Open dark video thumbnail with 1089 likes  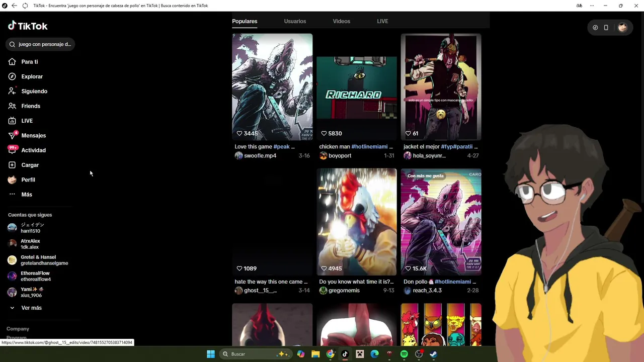pyautogui.click(x=272, y=222)
